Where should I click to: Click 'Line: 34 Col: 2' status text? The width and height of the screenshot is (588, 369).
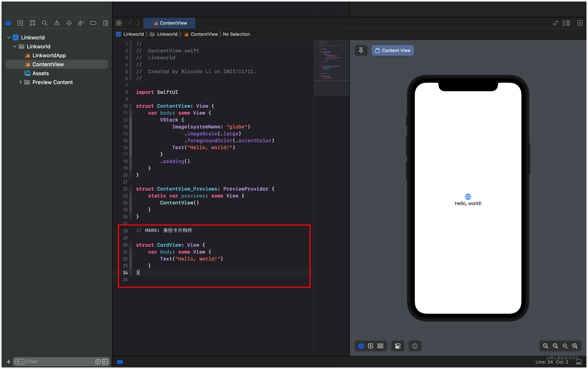552,362
